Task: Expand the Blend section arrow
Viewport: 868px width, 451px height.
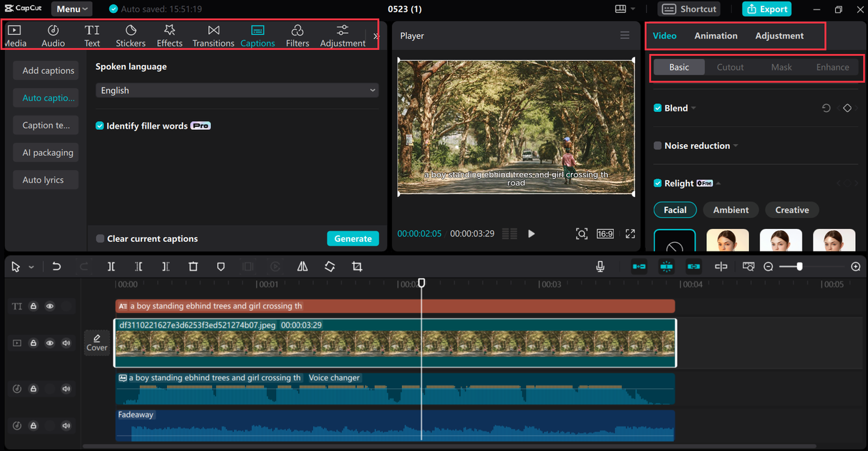Action: (x=694, y=108)
